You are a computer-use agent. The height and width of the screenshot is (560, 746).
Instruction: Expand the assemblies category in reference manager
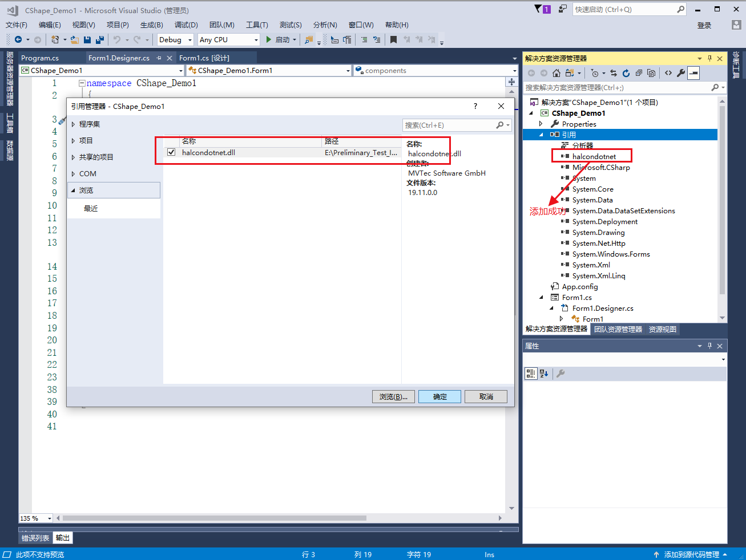click(74, 124)
